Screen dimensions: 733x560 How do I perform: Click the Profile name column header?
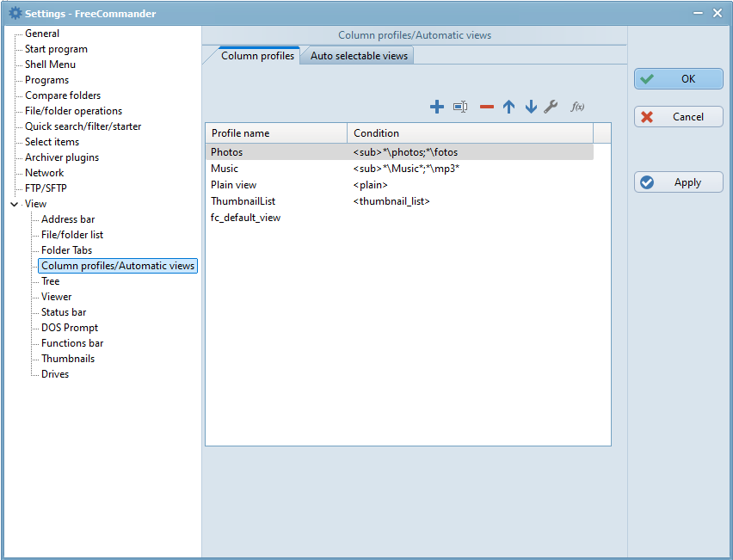click(276, 133)
